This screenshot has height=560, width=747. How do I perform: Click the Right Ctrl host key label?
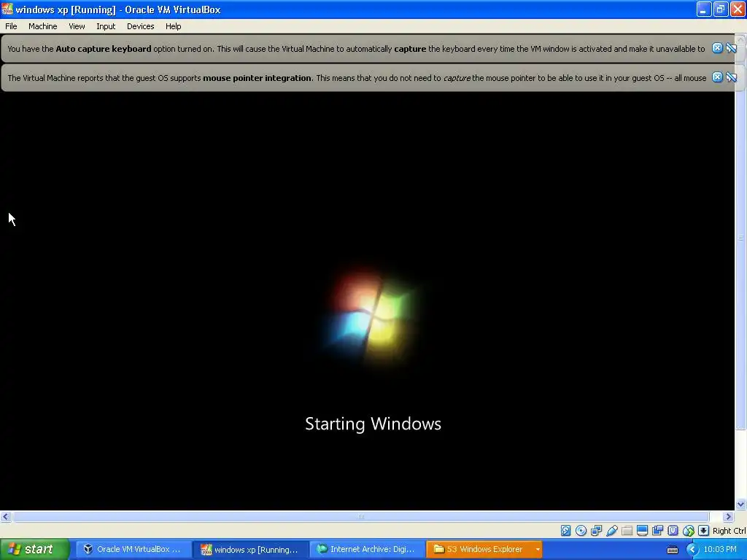pos(729,531)
